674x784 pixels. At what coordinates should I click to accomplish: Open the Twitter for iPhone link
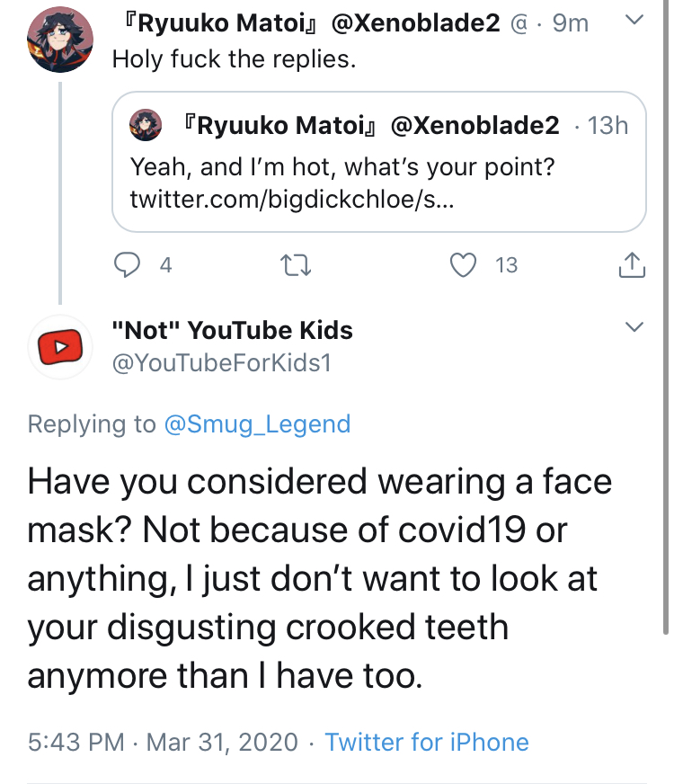427,742
